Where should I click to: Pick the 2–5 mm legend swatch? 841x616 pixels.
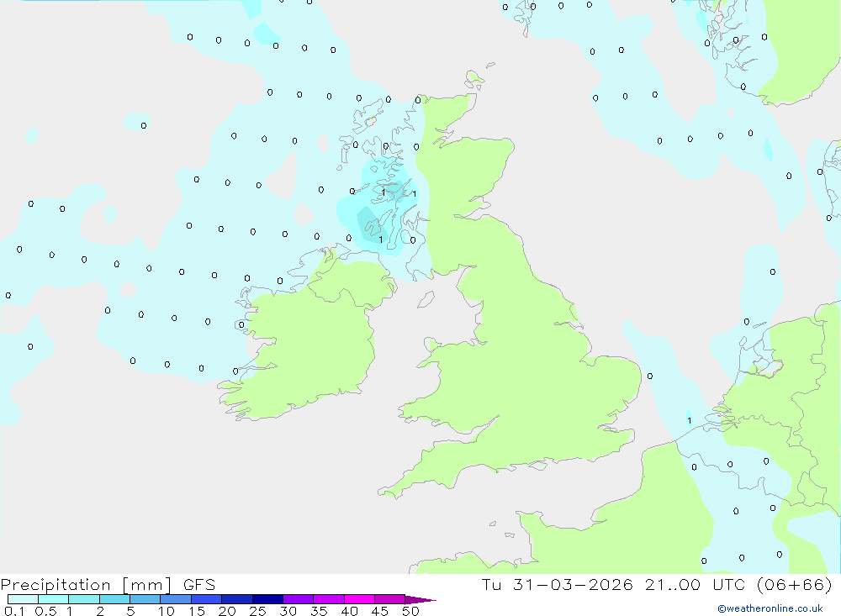[114, 599]
